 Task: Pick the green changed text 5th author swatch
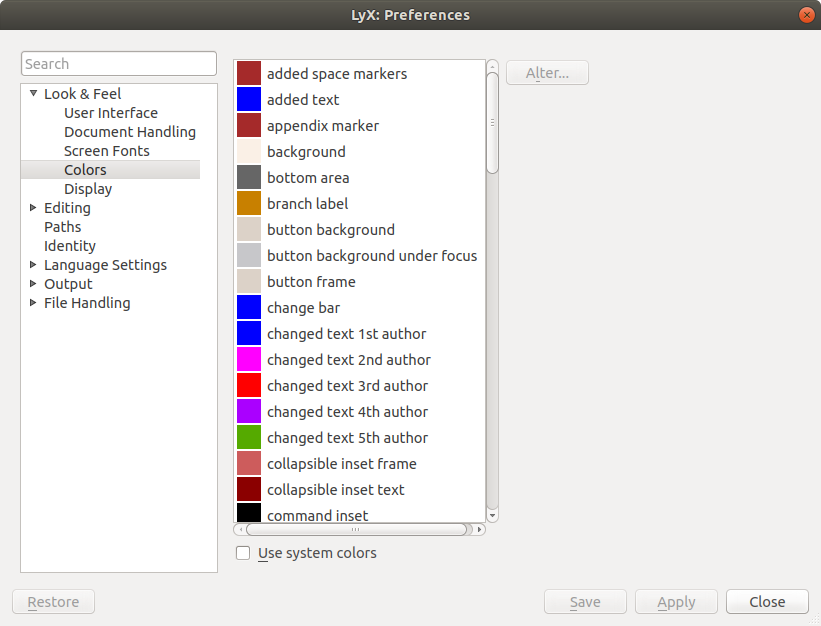[249, 438]
